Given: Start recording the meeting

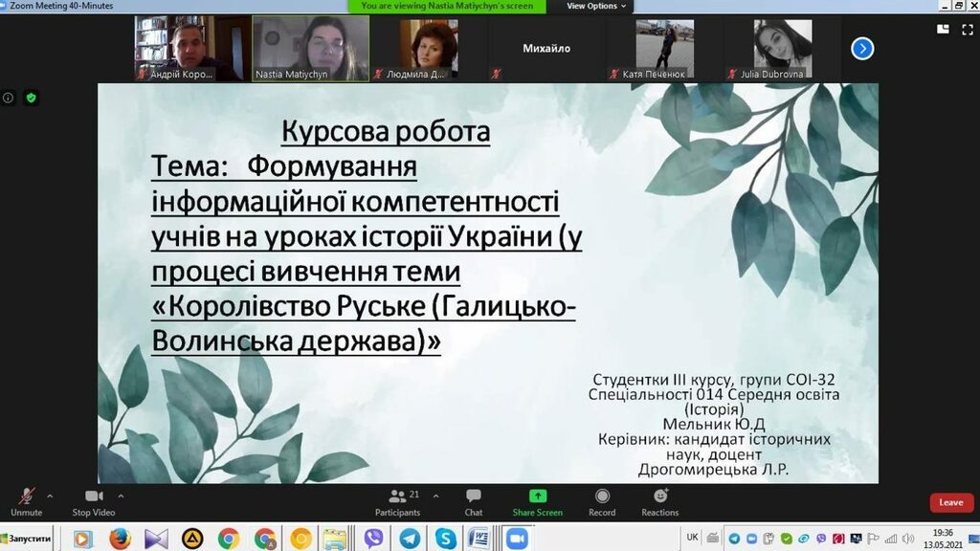Looking at the screenshot, I should coord(602,500).
